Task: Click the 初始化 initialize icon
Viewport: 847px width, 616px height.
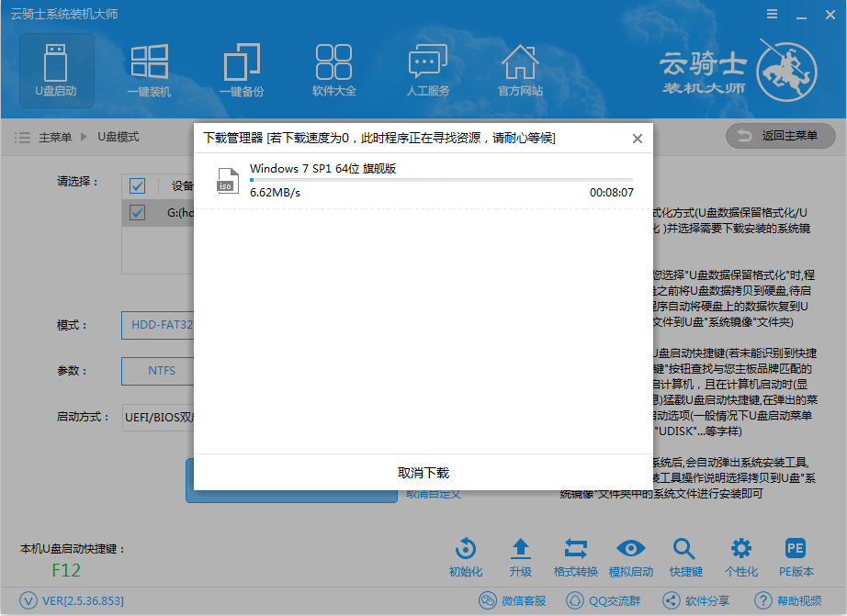Action: [x=465, y=555]
